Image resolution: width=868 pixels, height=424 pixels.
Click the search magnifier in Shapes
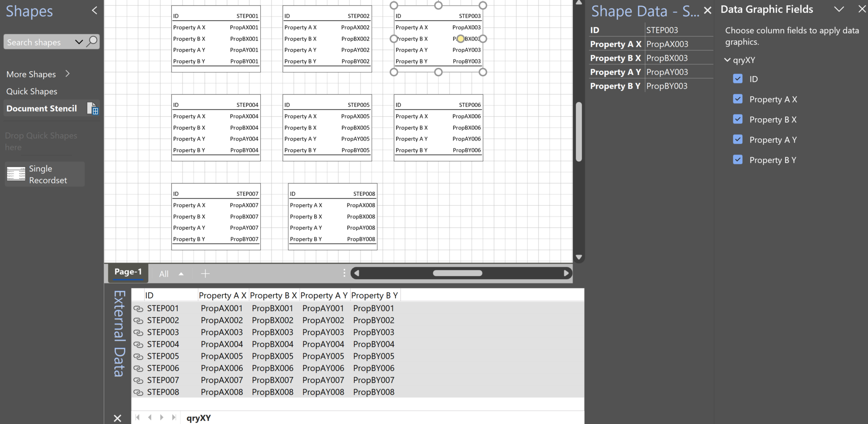92,42
